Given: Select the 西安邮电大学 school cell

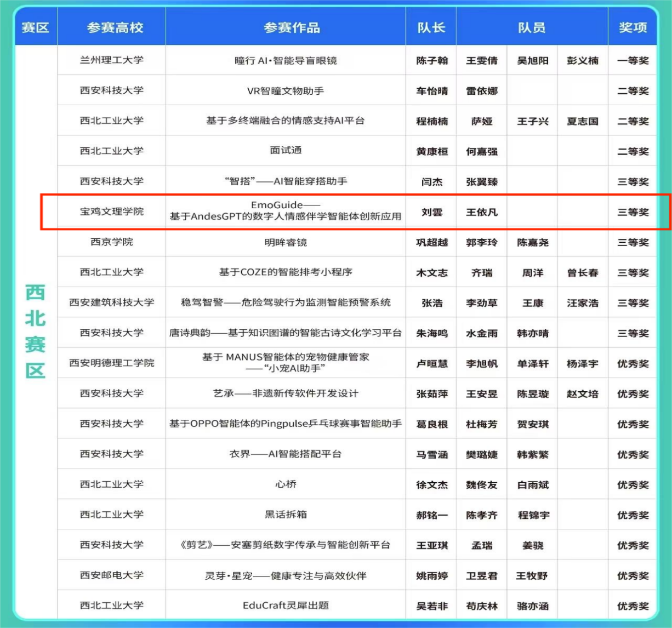Looking at the screenshot, I should [x=111, y=575].
